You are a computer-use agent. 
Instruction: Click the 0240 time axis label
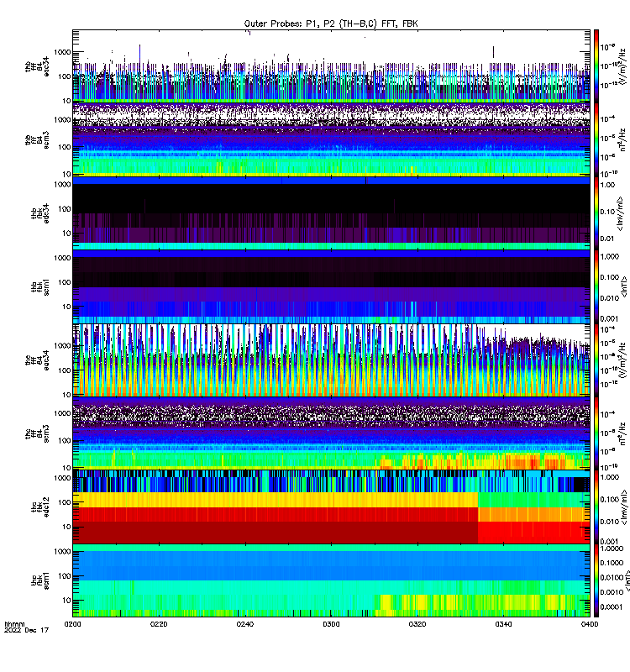[244, 624]
